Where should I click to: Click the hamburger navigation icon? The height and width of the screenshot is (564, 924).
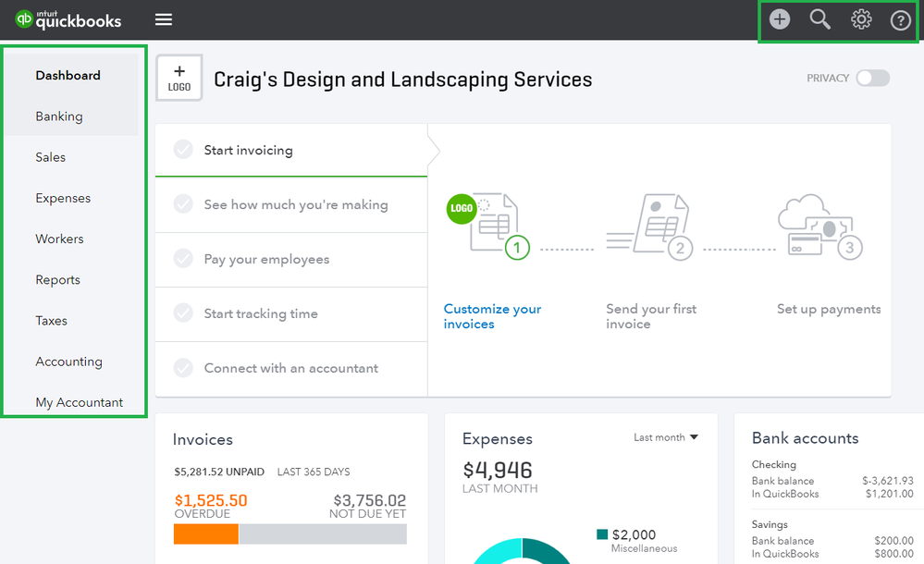tap(164, 18)
